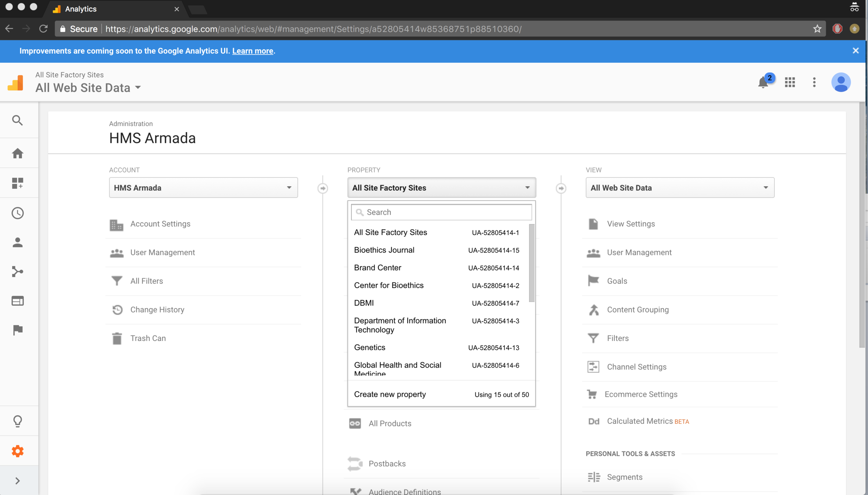Click the property list scrollbar thumb
This screenshot has width=868, height=495.
[x=531, y=263]
